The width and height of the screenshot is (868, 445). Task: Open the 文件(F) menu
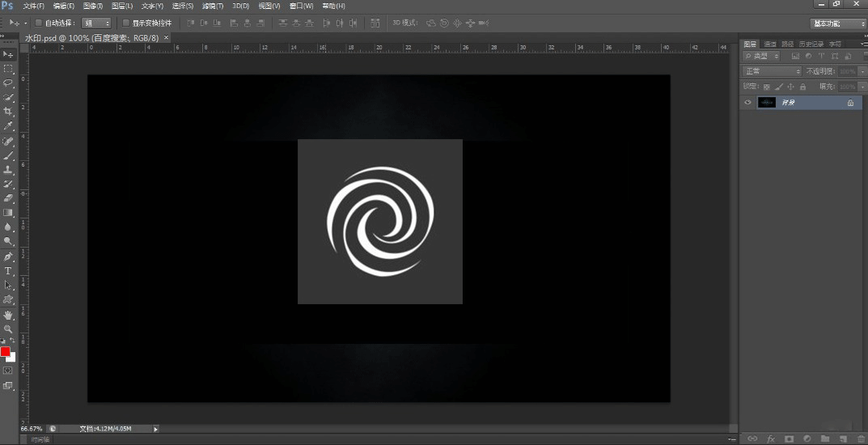[x=33, y=6]
